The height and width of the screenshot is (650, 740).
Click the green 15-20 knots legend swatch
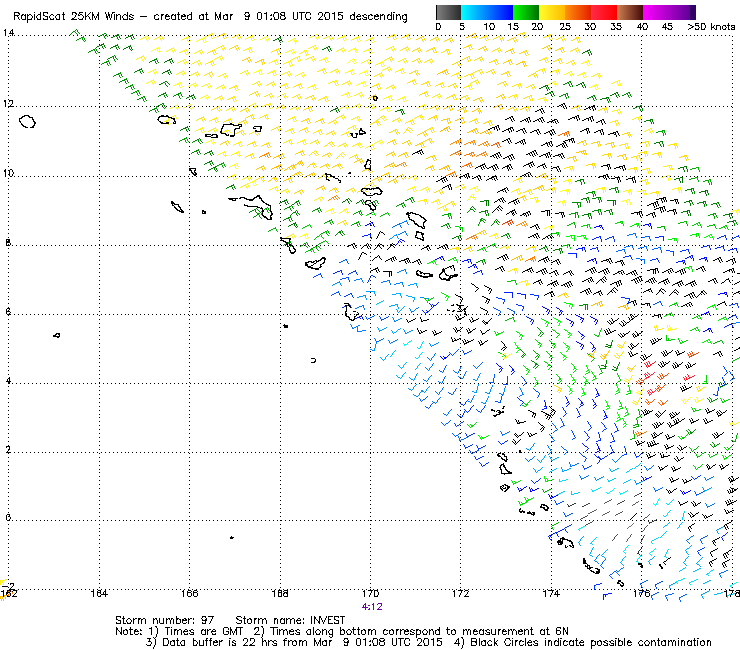526,12
